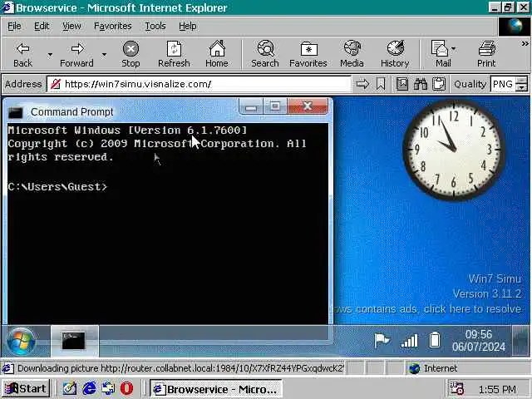Open the Edit menu
Image resolution: width=532 pixels, height=399 pixels.
42,26
